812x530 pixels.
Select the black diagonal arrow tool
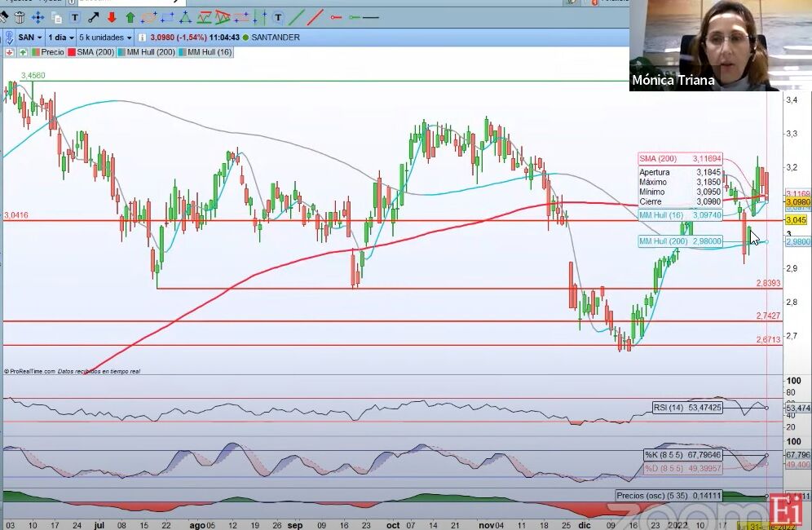coord(94,18)
